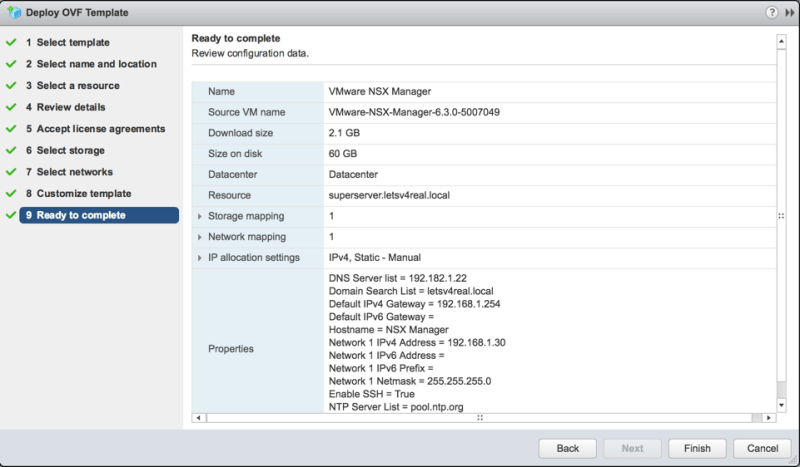Expand the Storage mapping row
The width and height of the screenshot is (800, 467).
point(200,216)
